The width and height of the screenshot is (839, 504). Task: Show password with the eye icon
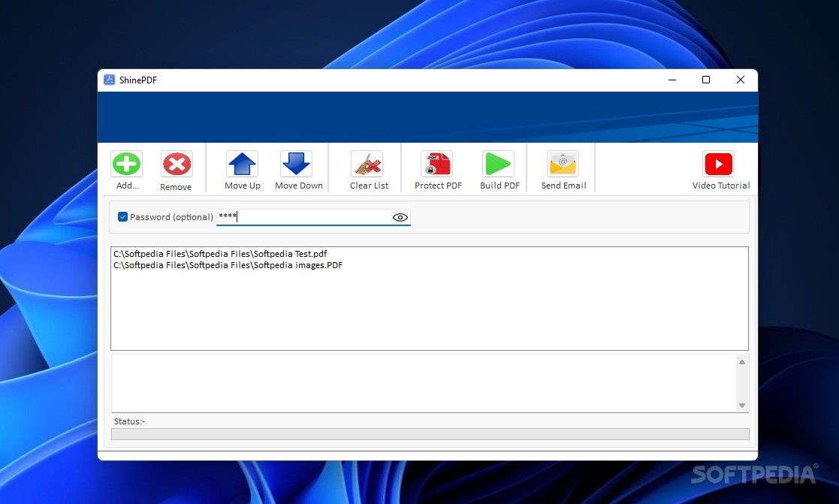point(400,217)
